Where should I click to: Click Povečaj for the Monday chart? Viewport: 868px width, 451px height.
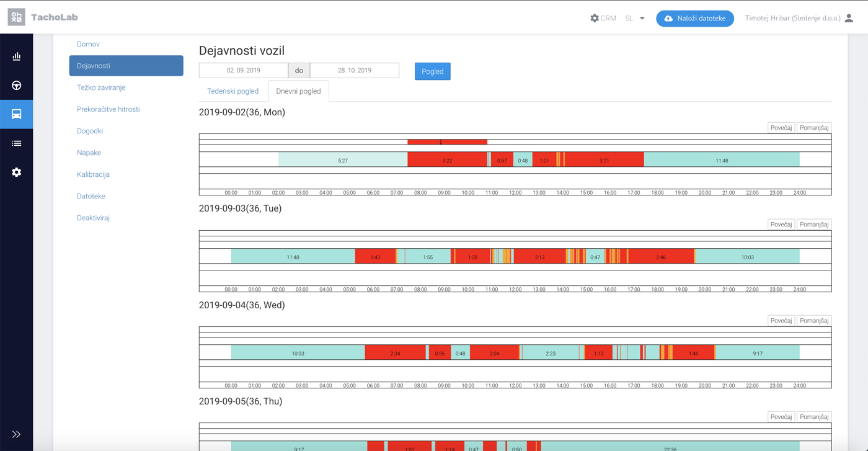(781, 128)
